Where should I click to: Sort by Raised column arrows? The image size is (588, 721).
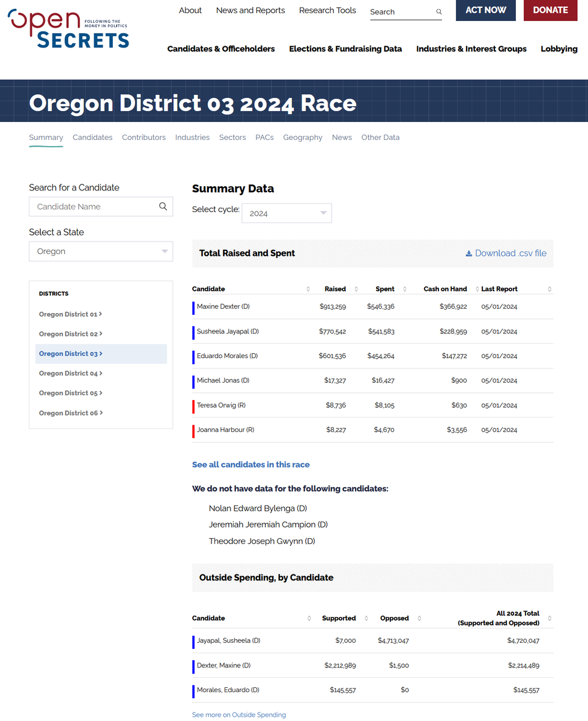pyautogui.click(x=356, y=289)
